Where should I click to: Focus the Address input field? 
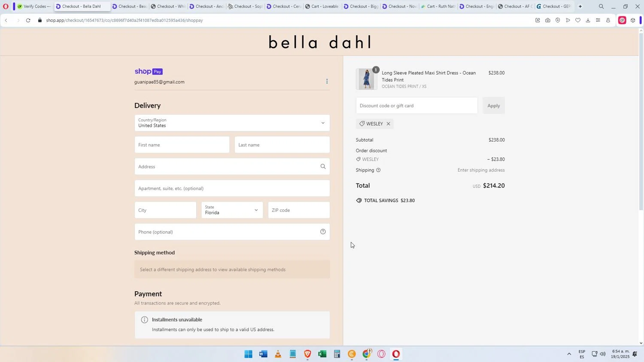[232, 166]
